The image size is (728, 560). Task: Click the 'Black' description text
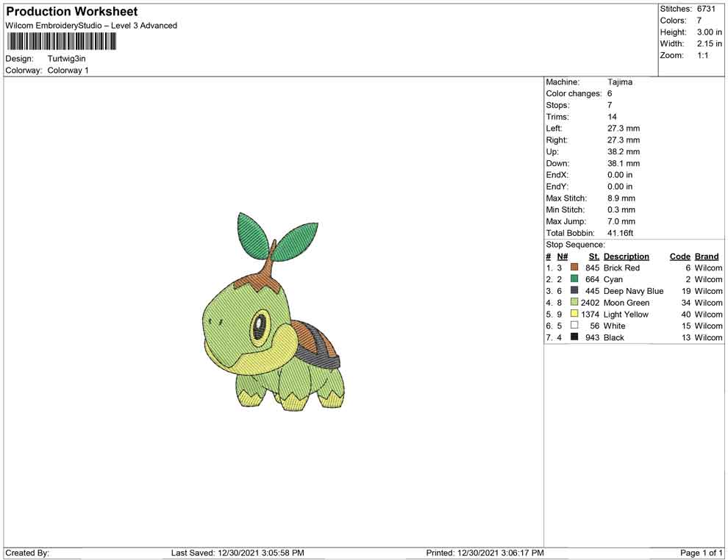(614, 337)
